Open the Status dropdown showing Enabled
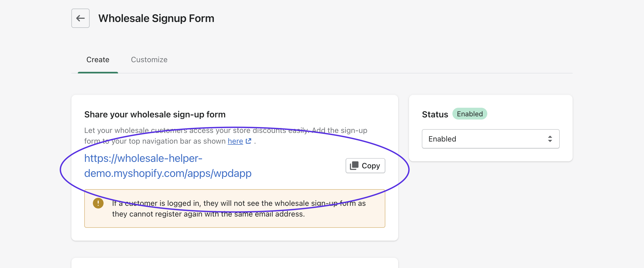This screenshot has height=268, width=644. tap(490, 139)
